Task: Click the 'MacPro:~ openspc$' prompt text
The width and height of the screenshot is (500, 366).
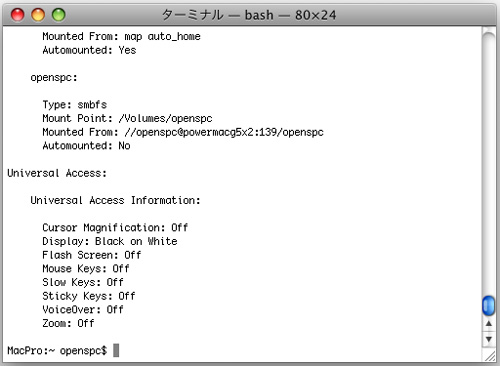Action: pos(57,351)
